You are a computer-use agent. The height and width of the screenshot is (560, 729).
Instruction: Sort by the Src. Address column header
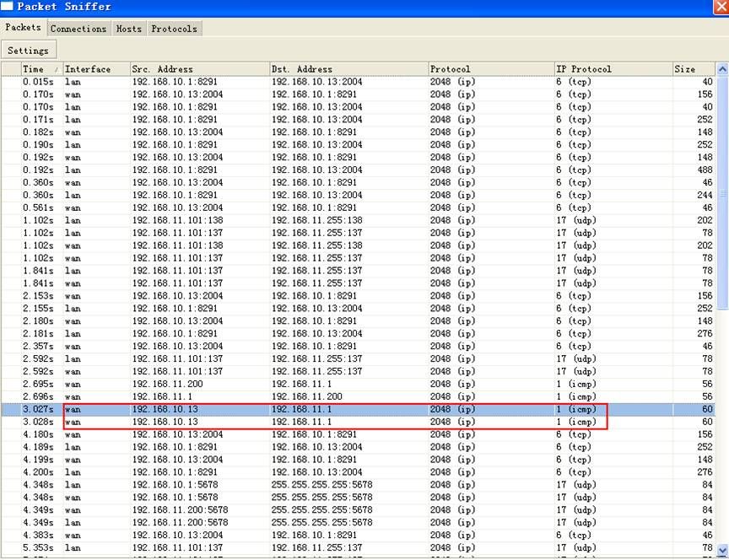(198, 69)
